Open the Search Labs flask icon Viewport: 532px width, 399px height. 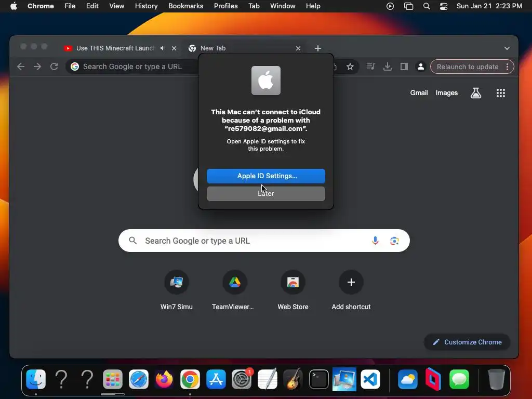tap(476, 92)
